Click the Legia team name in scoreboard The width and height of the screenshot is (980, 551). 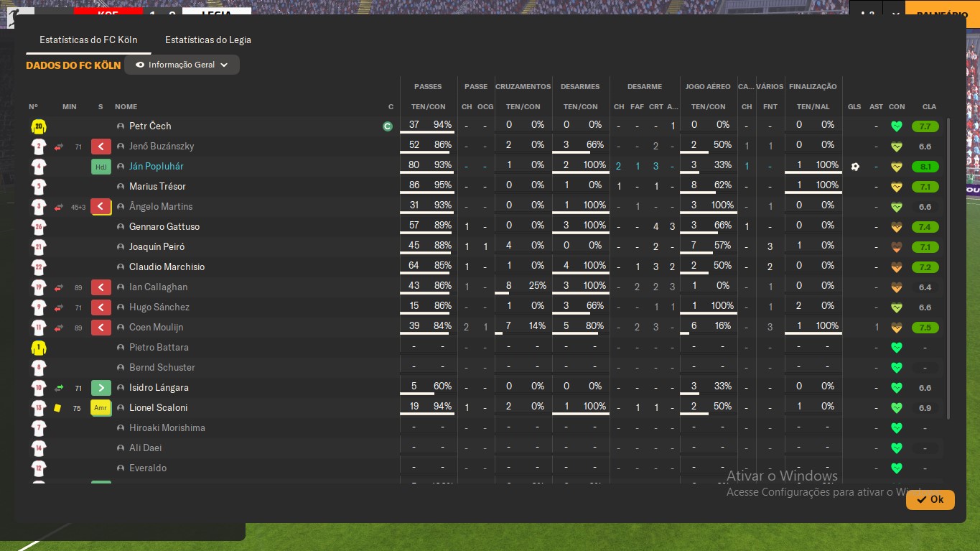[x=217, y=13]
